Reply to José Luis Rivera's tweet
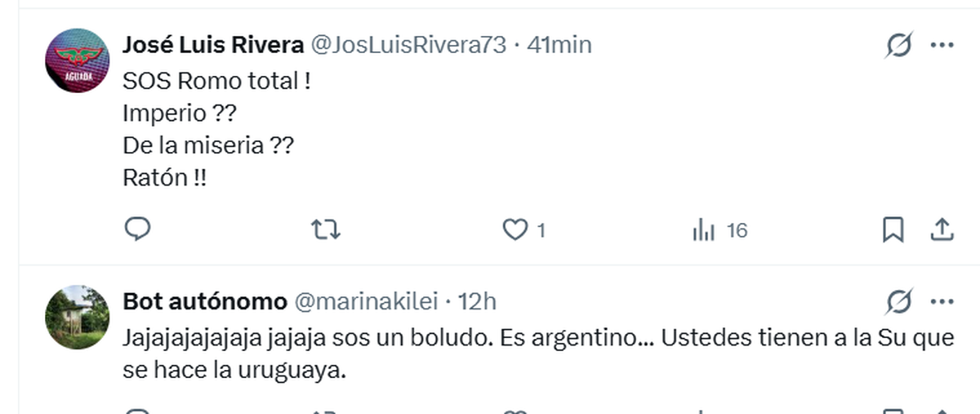 pyautogui.click(x=137, y=231)
